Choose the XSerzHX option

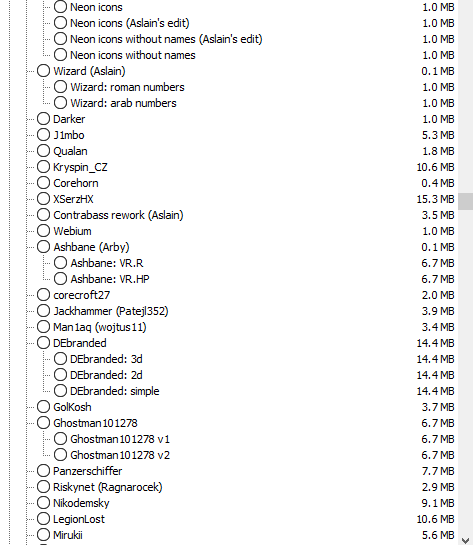(43, 199)
